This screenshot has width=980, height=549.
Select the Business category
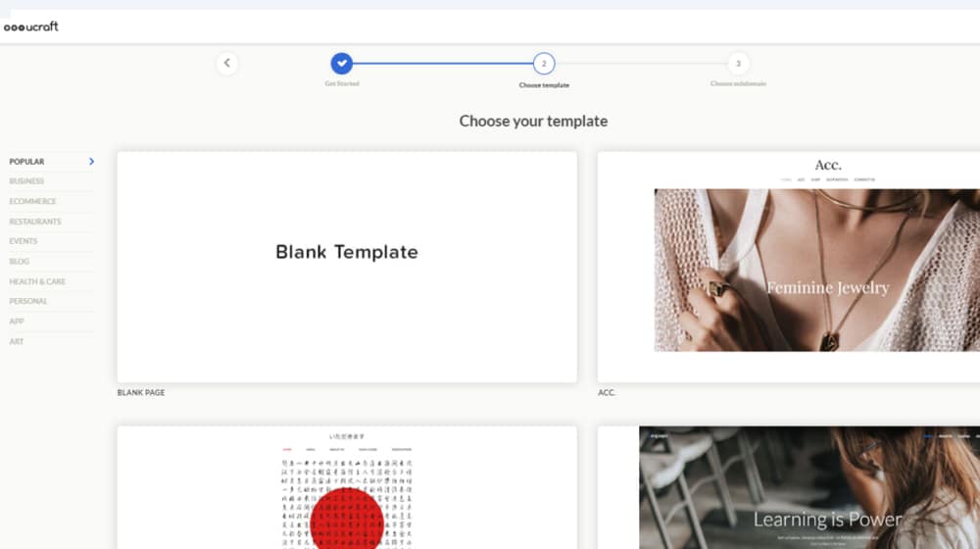click(x=26, y=181)
